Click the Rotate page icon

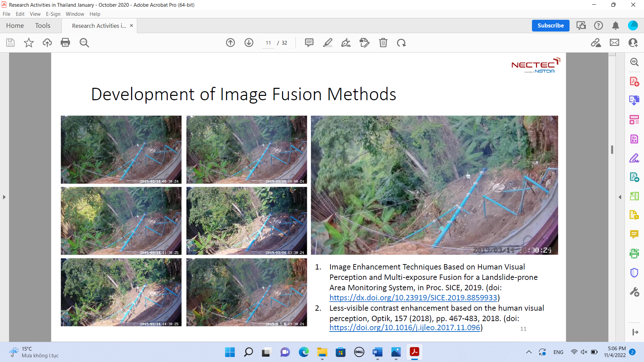[401, 43]
